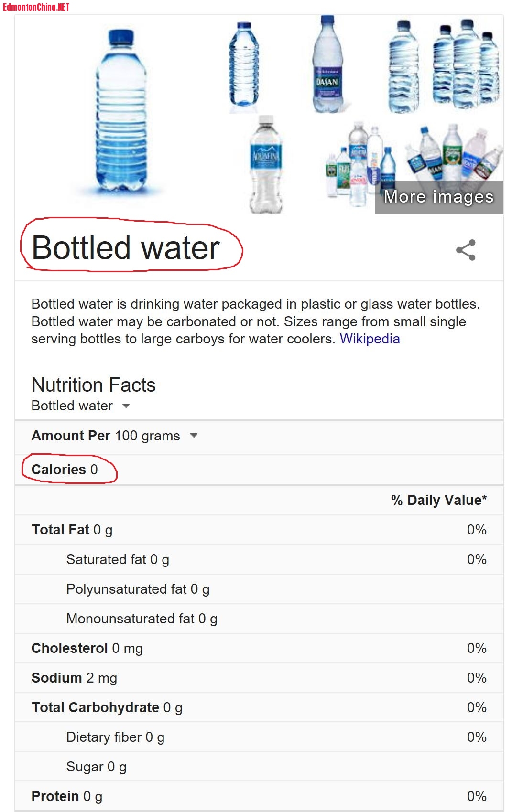Image resolution: width=512 pixels, height=812 pixels.
Task: Click the EdmontonChina.NET watermark text
Action: (36, 7)
